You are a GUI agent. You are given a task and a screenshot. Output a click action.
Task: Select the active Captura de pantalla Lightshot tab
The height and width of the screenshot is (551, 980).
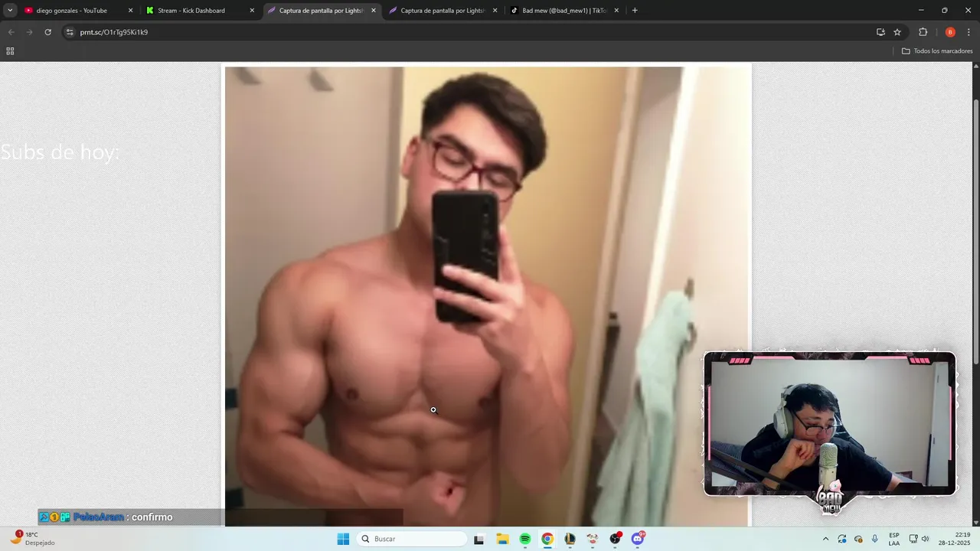322,11
